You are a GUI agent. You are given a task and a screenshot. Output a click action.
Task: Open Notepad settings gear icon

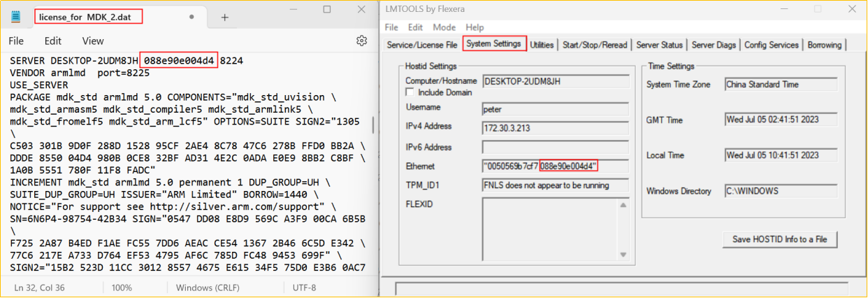point(361,41)
